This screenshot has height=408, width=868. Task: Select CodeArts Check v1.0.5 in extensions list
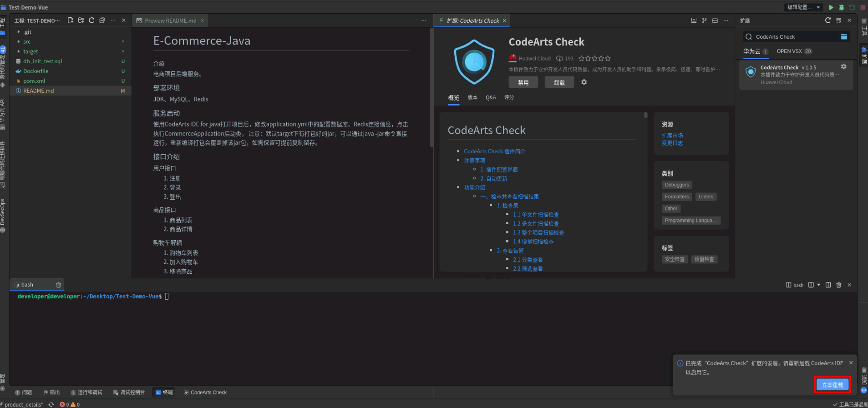coord(796,75)
